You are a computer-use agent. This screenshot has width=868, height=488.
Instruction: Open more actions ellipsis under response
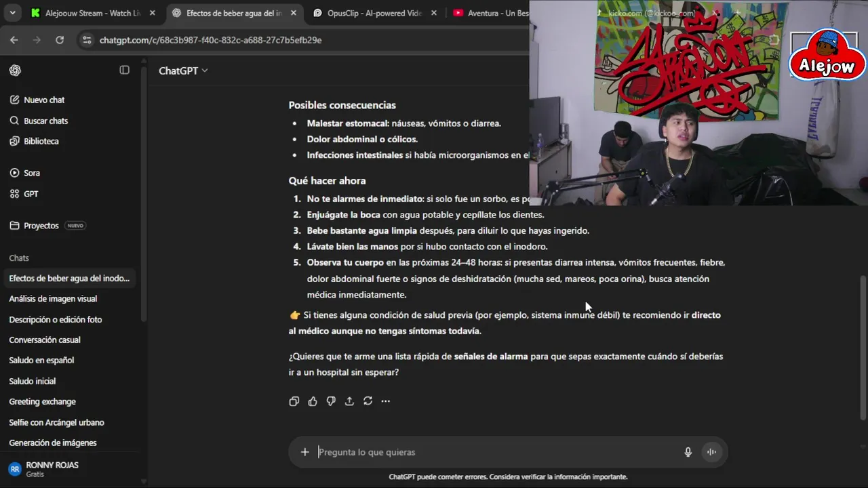386,401
